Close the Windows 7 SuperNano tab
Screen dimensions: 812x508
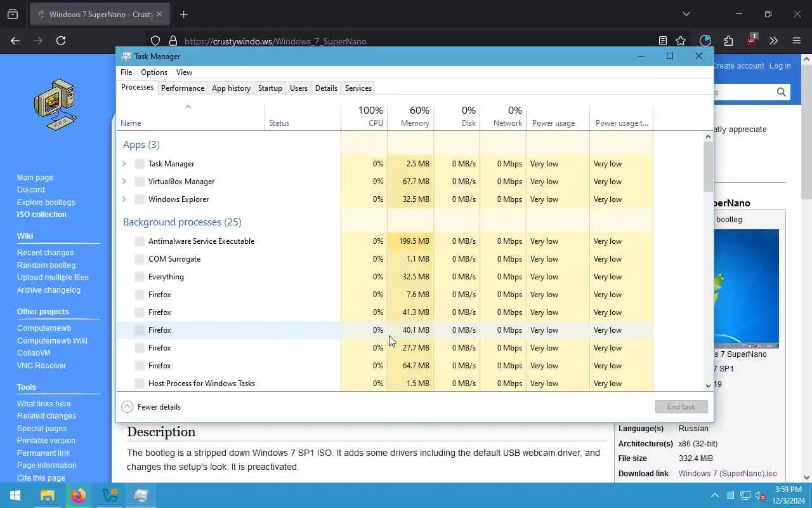click(159, 14)
